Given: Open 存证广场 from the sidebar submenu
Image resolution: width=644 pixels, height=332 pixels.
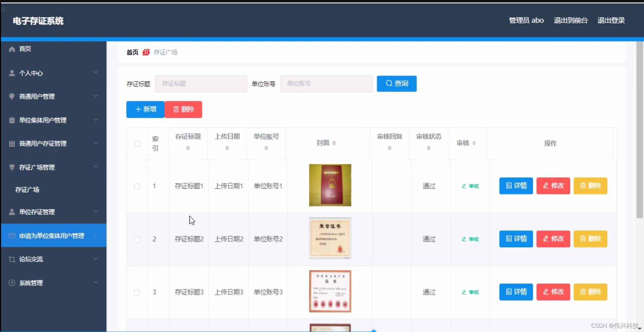Looking at the screenshot, I should 26,190.
